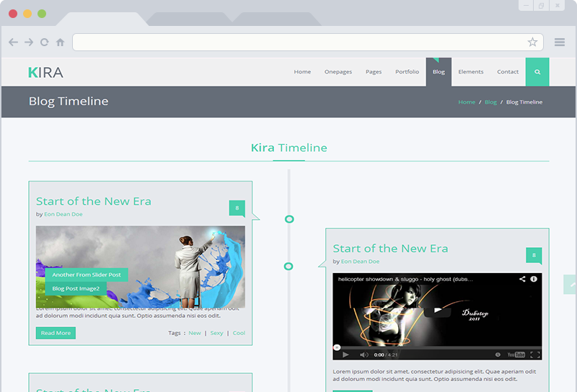Screen dimensions: 577x392
Task: Select the Elements navigation item
Action: pyautogui.click(x=471, y=72)
